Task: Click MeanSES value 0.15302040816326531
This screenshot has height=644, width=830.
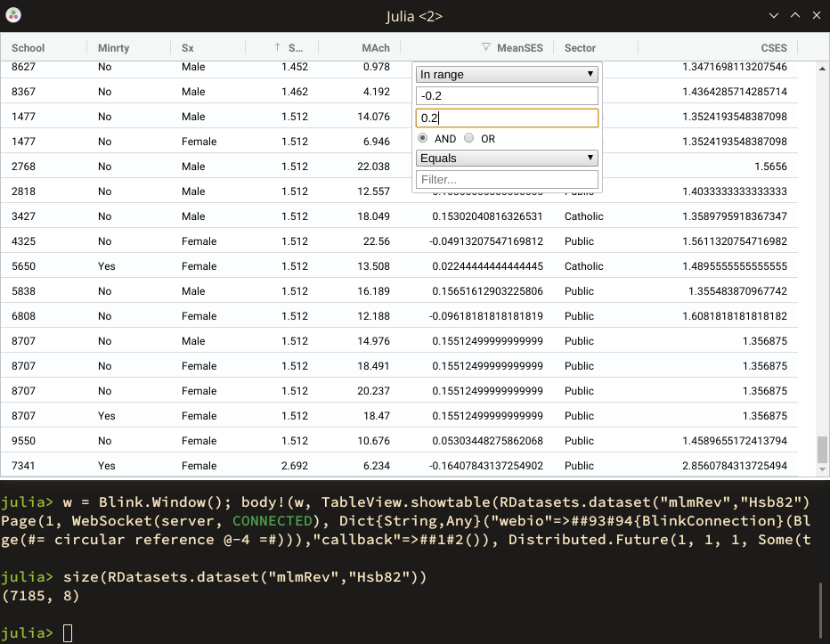Action: (487, 216)
